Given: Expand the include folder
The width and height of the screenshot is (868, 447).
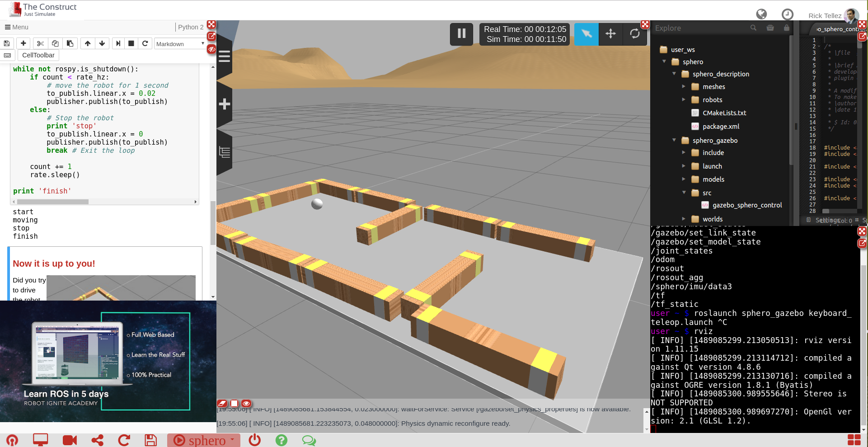Looking at the screenshot, I should tap(684, 153).
